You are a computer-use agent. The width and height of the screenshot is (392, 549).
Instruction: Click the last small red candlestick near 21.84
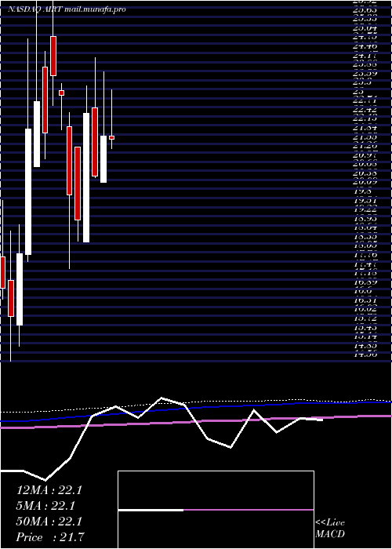click(x=111, y=137)
